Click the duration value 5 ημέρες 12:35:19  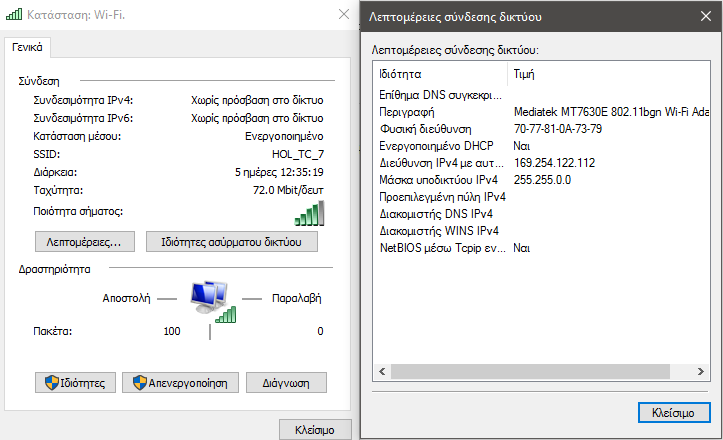pos(279,172)
